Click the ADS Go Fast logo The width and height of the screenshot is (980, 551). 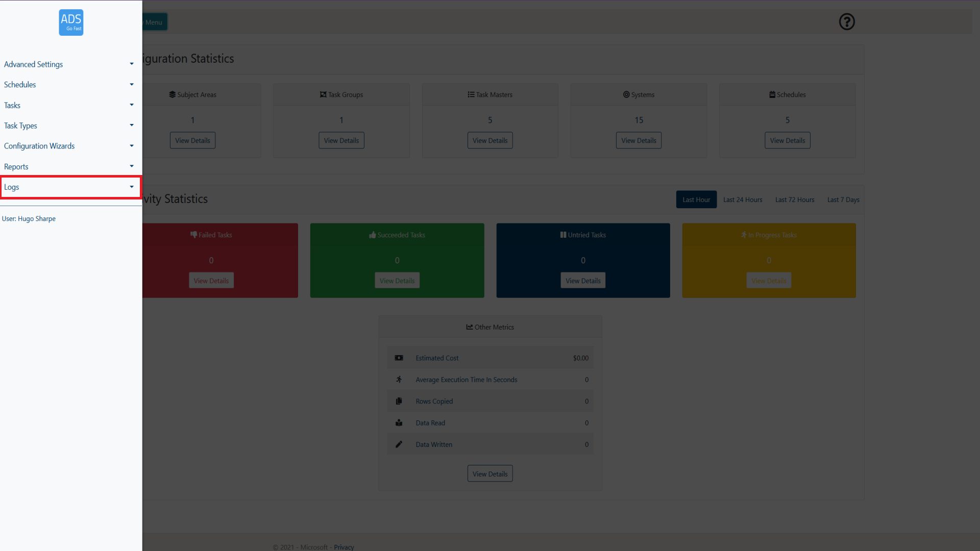coord(71,22)
